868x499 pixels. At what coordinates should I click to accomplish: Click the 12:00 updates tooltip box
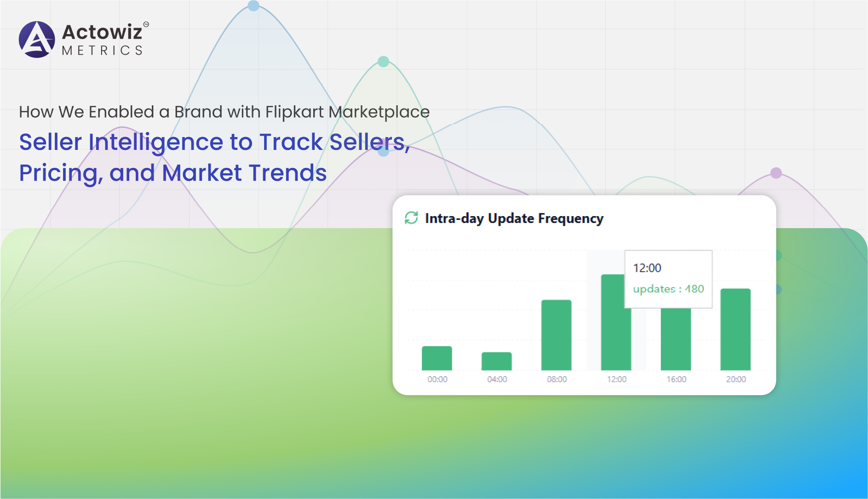coord(668,279)
